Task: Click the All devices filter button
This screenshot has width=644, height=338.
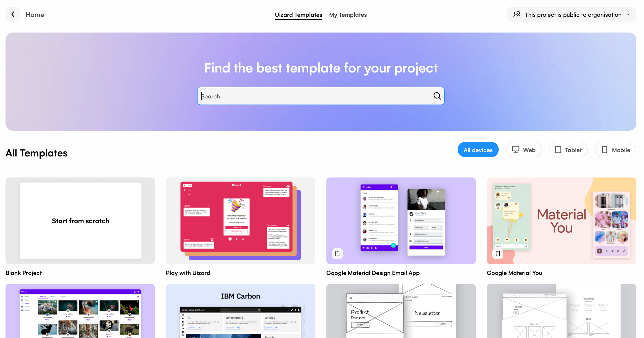Action: [x=478, y=150]
